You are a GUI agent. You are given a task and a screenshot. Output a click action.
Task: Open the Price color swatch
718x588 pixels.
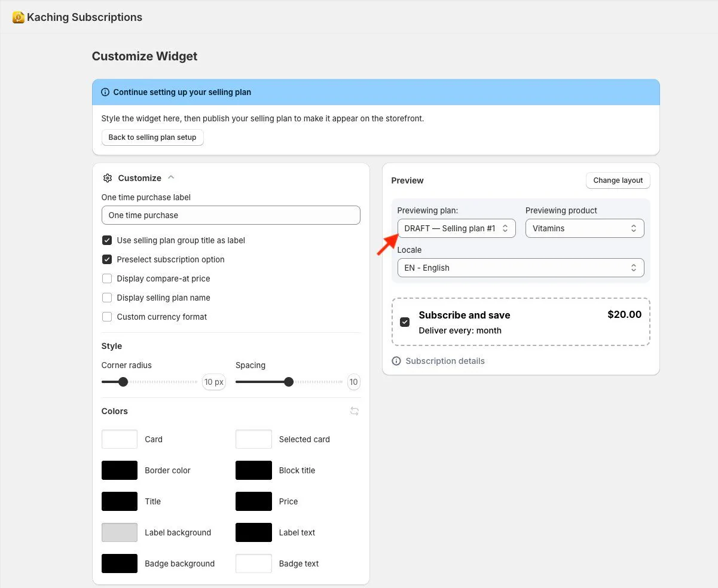pos(253,501)
